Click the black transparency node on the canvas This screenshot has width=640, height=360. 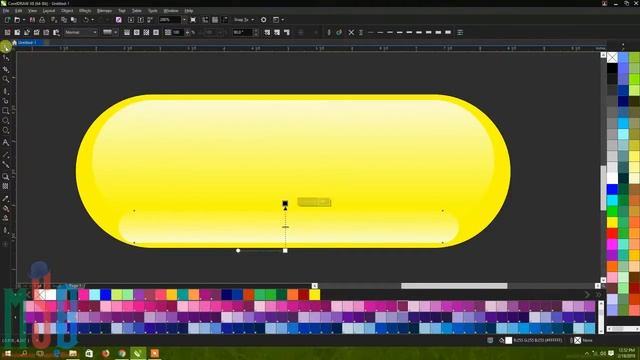click(x=285, y=203)
